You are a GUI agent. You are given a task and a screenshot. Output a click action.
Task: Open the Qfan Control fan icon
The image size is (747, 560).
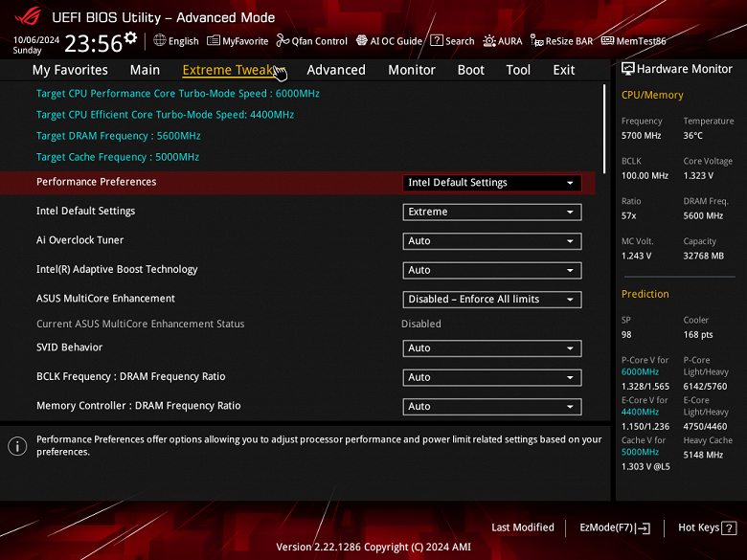[x=283, y=40]
